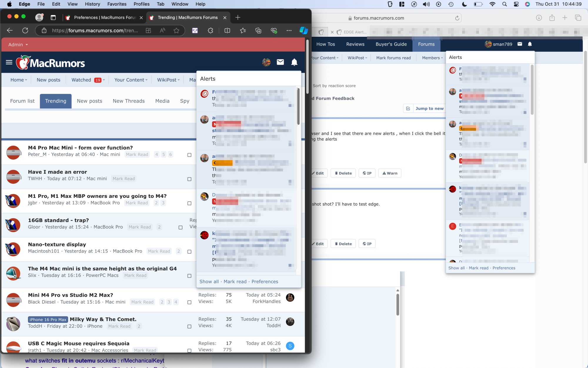Viewport: 588px width, 368px height.
Task: Open Edge settings and more menu
Action: coord(289,30)
